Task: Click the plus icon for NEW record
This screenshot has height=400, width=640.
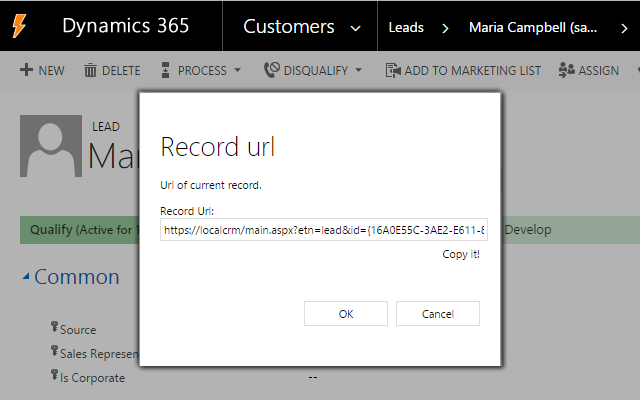Action: click(26, 70)
